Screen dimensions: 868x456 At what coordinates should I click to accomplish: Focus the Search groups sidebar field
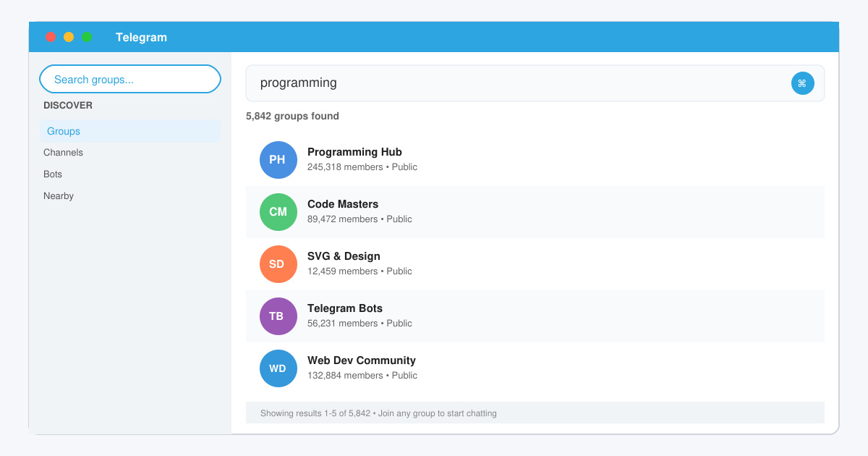click(130, 79)
